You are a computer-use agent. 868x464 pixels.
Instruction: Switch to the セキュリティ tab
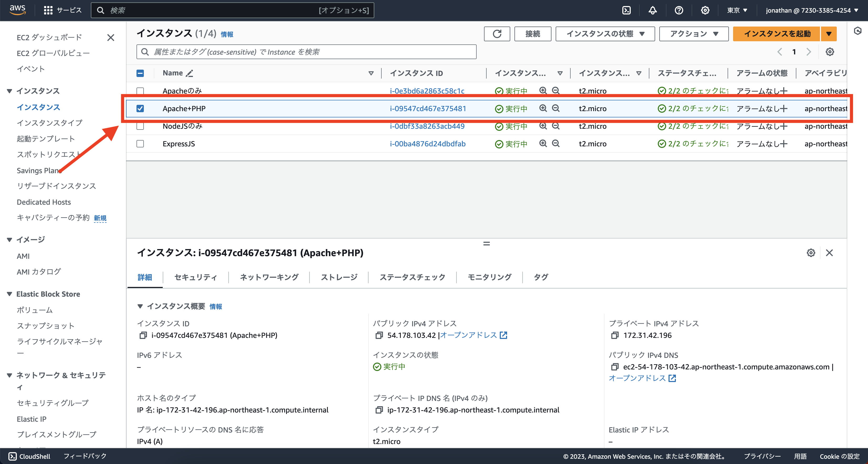point(196,277)
